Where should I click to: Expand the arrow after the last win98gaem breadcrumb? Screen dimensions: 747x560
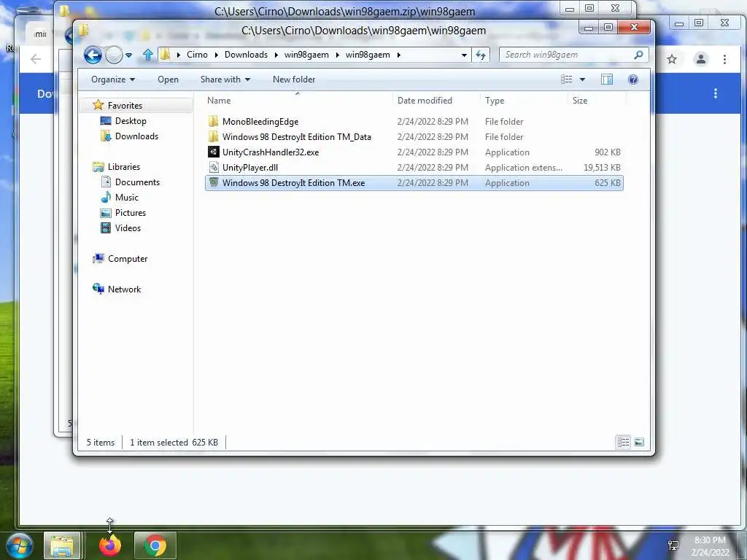click(399, 55)
